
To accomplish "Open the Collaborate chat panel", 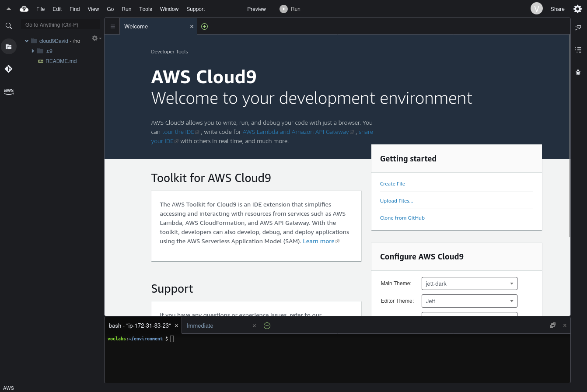I will pos(578,27).
